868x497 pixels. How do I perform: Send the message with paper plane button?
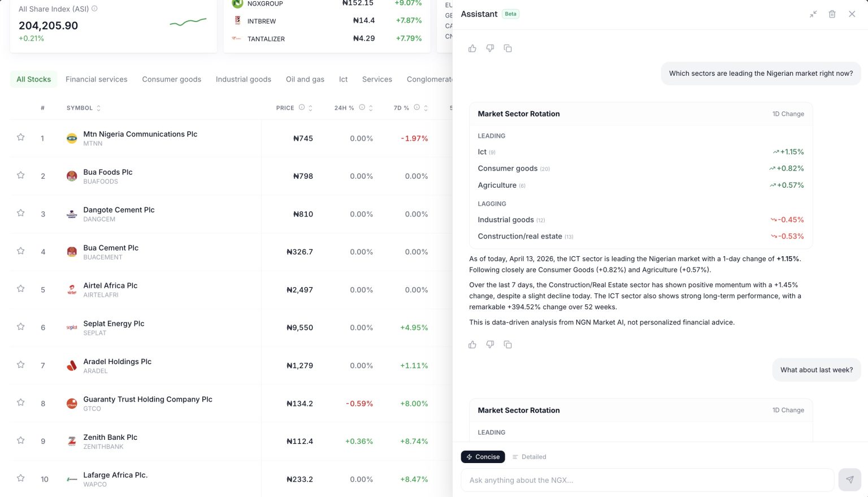pos(850,480)
